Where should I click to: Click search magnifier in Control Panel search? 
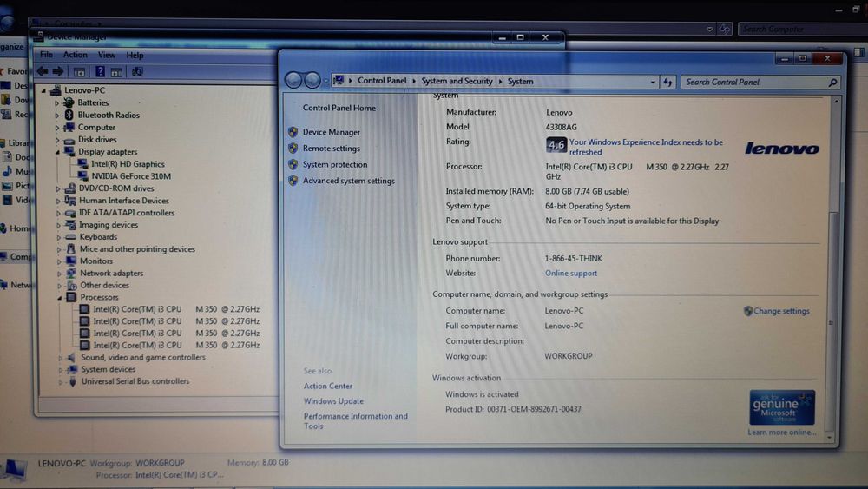tap(832, 83)
